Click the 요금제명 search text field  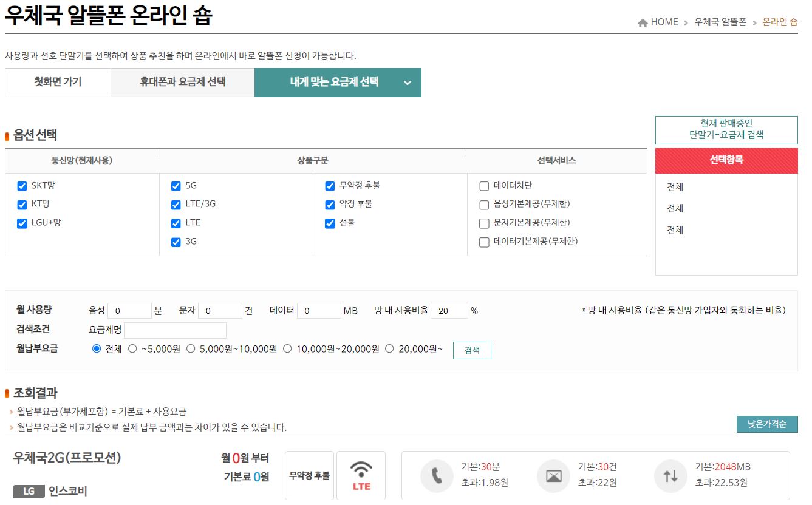tap(175, 330)
